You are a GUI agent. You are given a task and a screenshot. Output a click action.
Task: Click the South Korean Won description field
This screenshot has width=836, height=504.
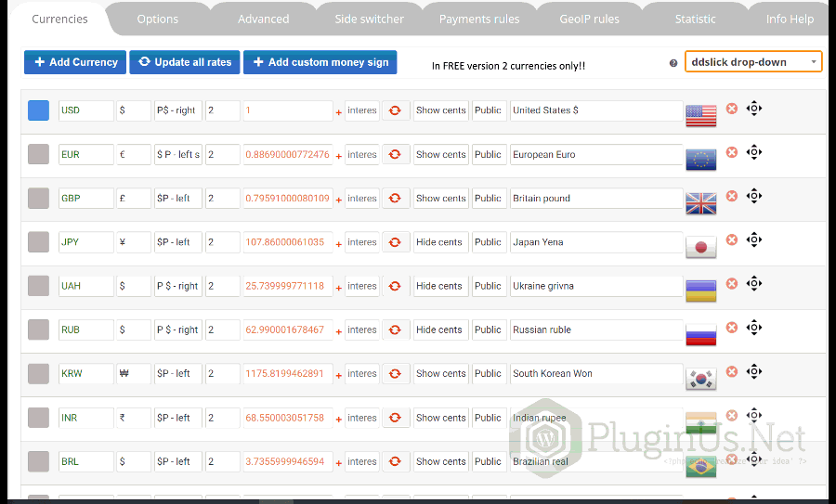pyautogui.click(x=596, y=374)
